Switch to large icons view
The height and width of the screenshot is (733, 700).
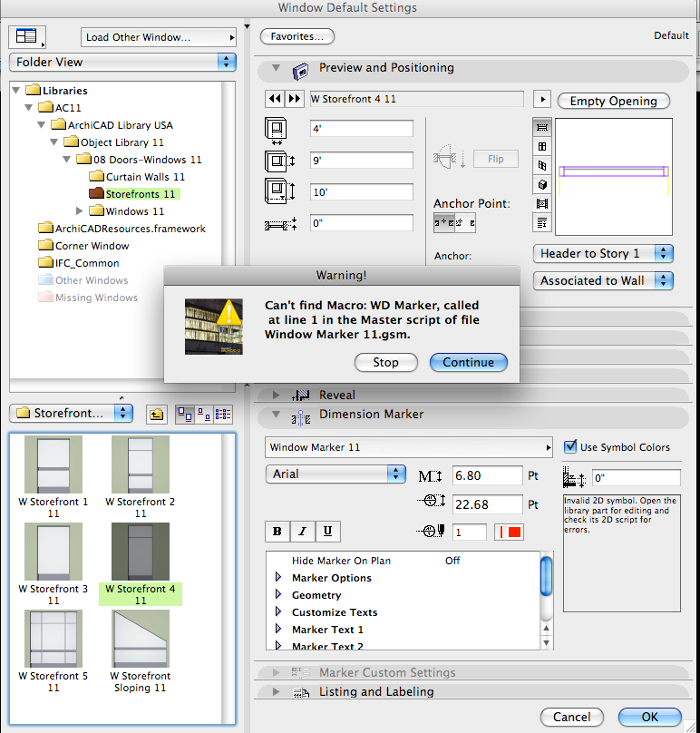pos(185,415)
